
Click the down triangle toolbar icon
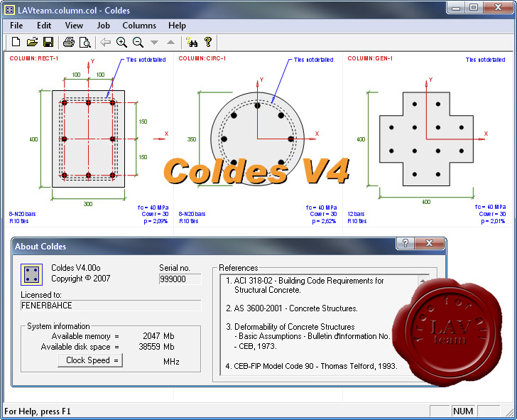point(154,42)
